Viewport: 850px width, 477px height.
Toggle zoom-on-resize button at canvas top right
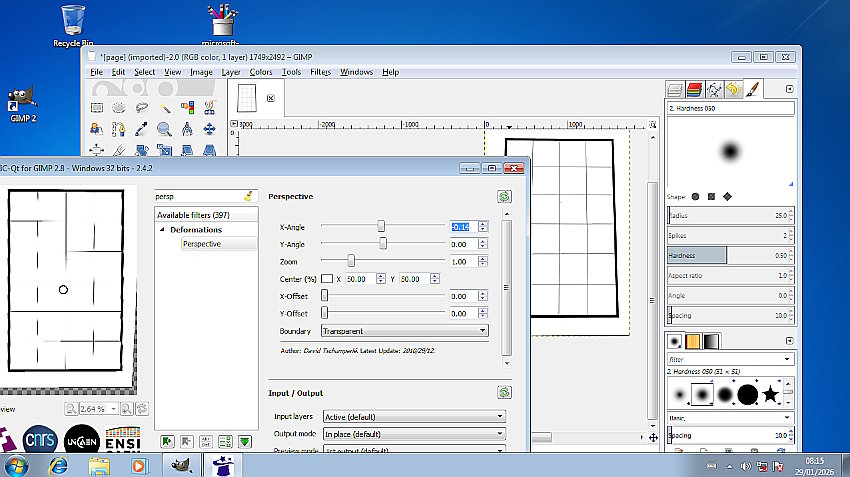653,125
